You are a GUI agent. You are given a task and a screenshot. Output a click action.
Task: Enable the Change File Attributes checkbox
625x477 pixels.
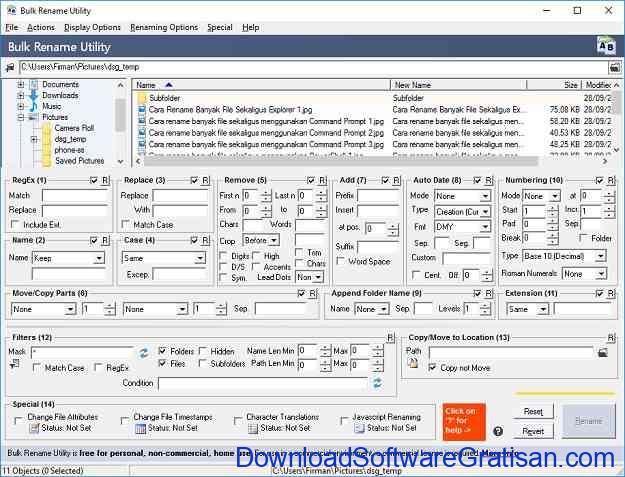click(18, 421)
